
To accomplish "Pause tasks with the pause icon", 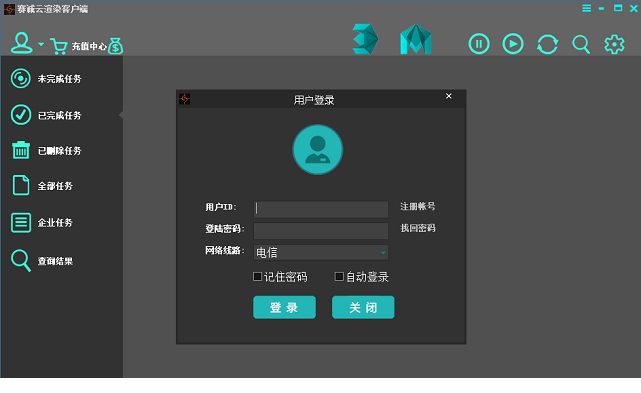I will click(479, 44).
